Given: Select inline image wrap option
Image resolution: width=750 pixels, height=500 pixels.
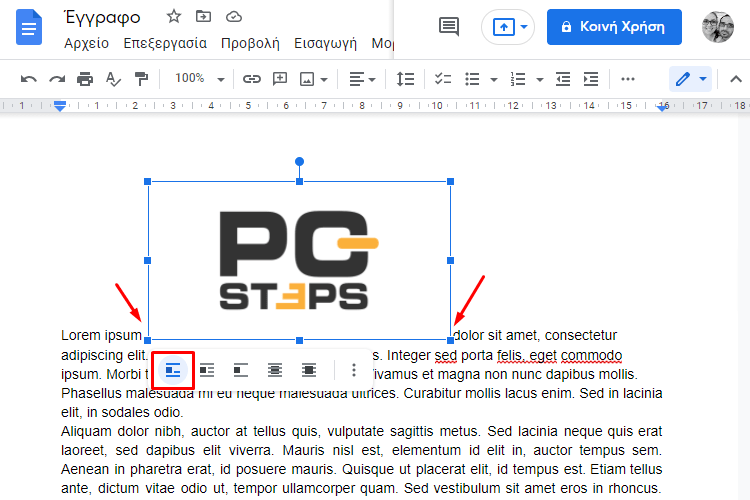Looking at the screenshot, I should coord(173,370).
